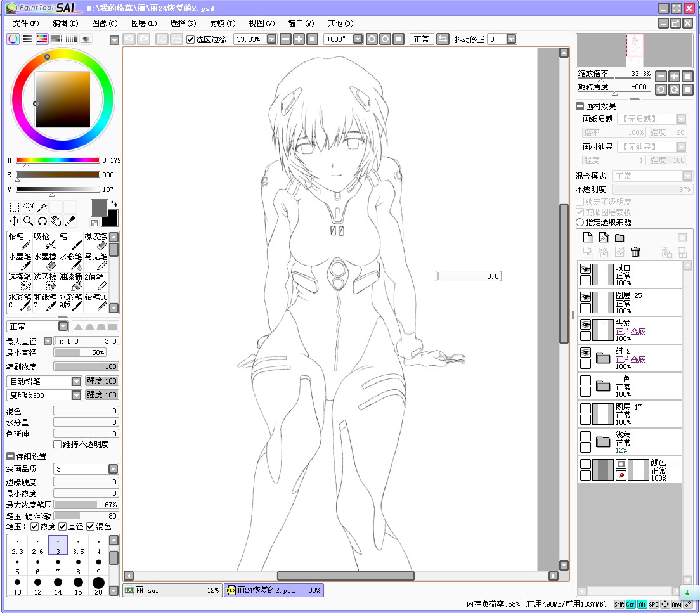Image resolution: width=700 pixels, height=613 pixels.
Task: Swap foreground and background colors
Action: pyautogui.click(x=114, y=203)
